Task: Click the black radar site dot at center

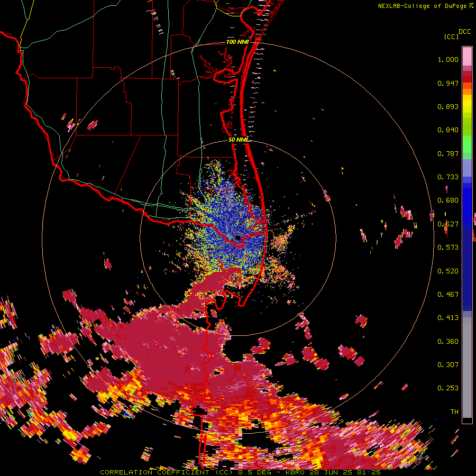Action: (x=237, y=238)
